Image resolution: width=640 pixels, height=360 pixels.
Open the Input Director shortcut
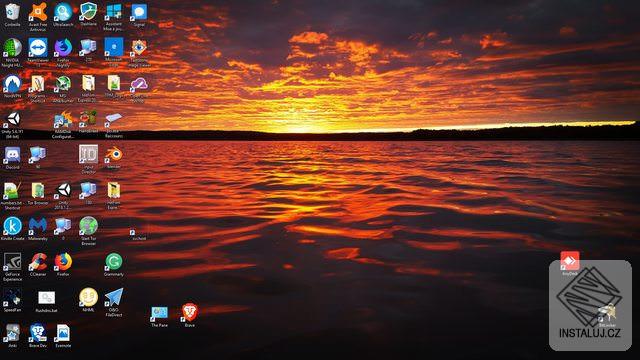[x=89, y=154]
